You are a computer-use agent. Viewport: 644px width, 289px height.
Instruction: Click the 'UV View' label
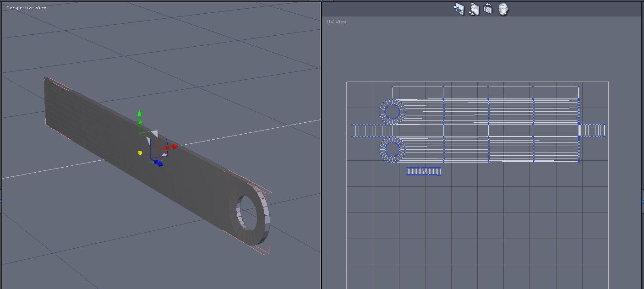click(337, 22)
